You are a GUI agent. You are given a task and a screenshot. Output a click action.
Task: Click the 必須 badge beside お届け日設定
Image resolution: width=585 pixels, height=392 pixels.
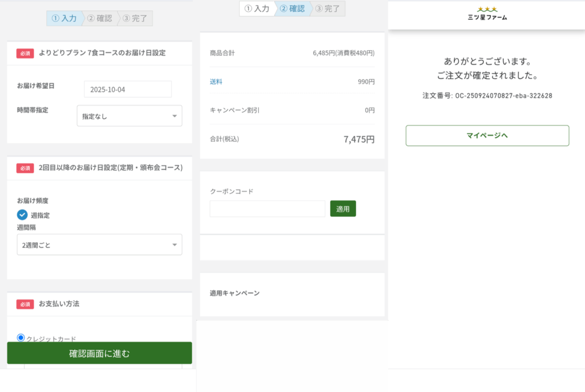[x=25, y=53]
